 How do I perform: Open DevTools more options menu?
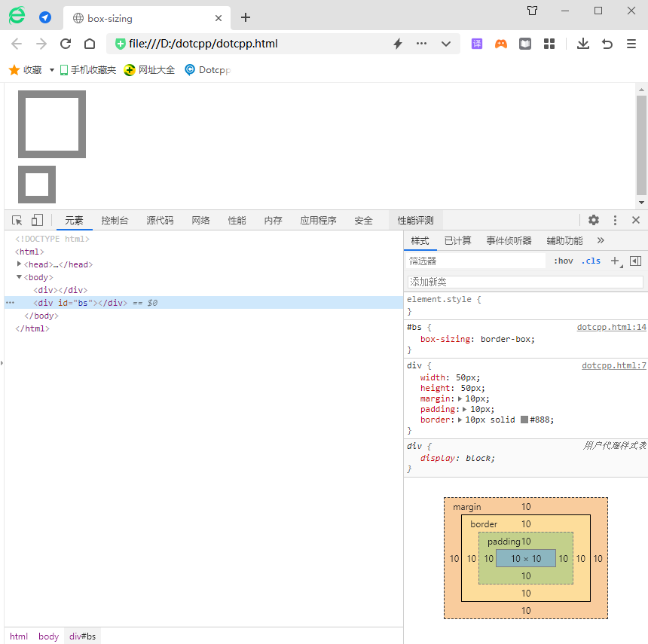615,221
